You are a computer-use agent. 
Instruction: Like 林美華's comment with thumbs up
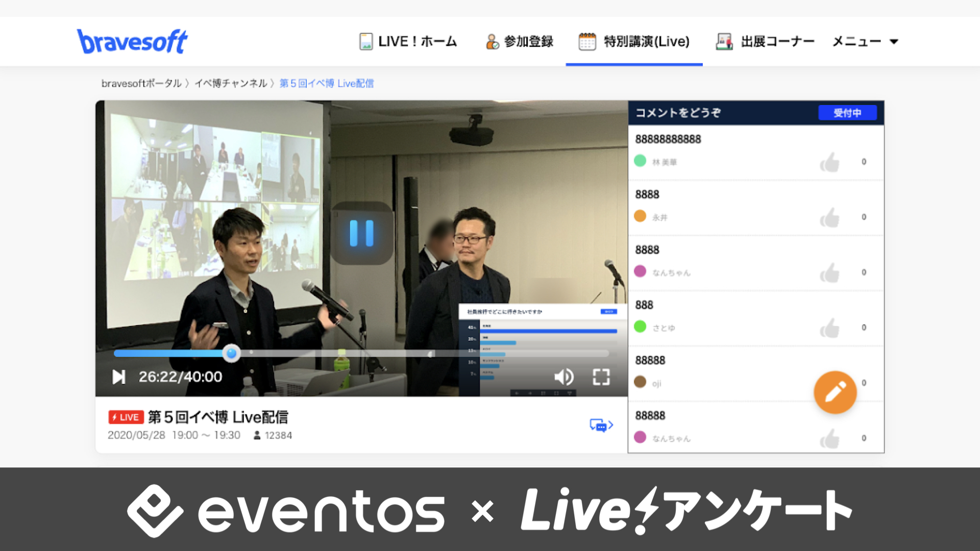830,162
